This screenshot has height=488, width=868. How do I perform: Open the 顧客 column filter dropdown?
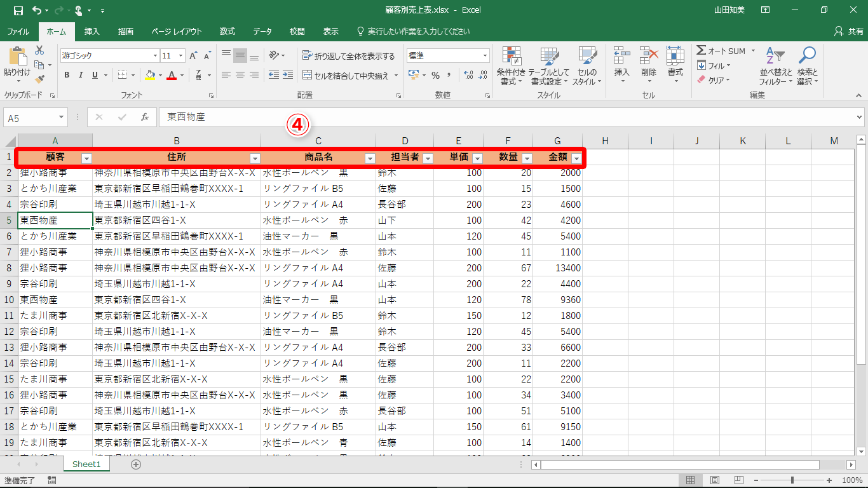pos(87,159)
